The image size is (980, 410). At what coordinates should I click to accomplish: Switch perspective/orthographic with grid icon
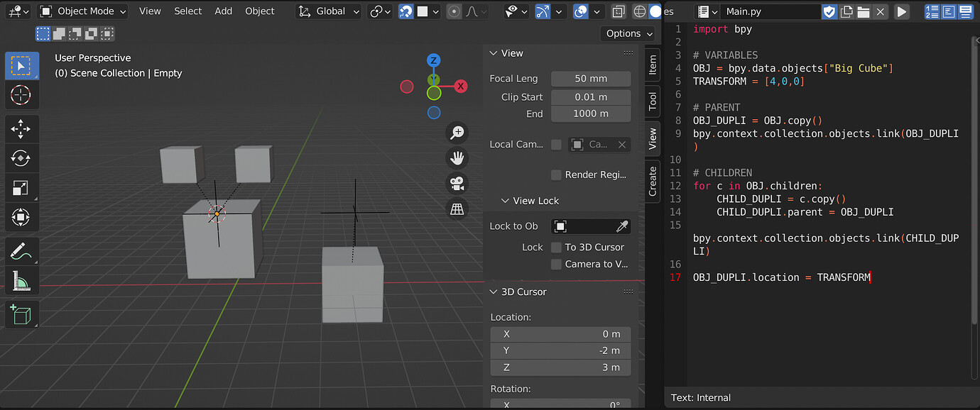(x=457, y=209)
